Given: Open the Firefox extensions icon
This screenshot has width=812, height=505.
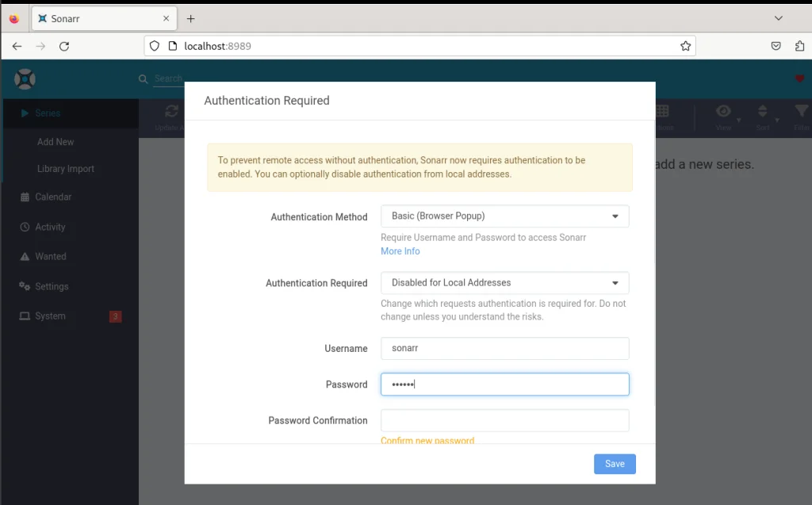Looking at the screenshot, I should click(x=799, y=46).
